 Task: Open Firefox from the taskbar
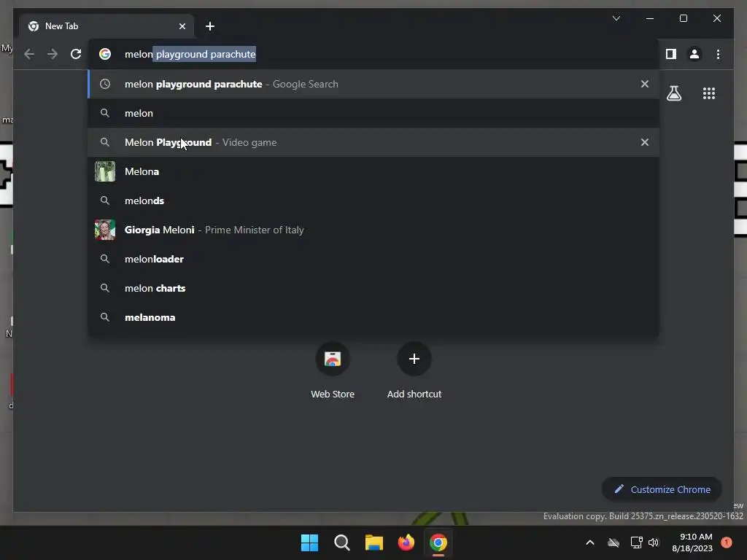pos(406,542)
